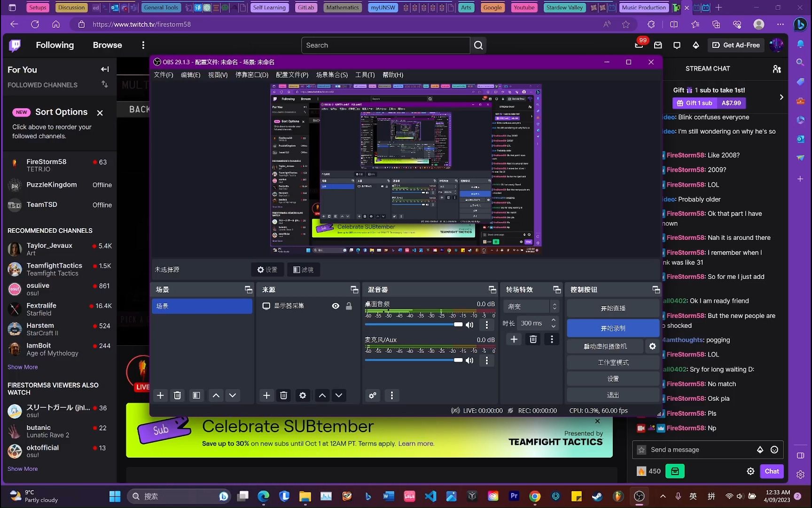Open 桌面音频 channel options menu

tap(487, 325)
